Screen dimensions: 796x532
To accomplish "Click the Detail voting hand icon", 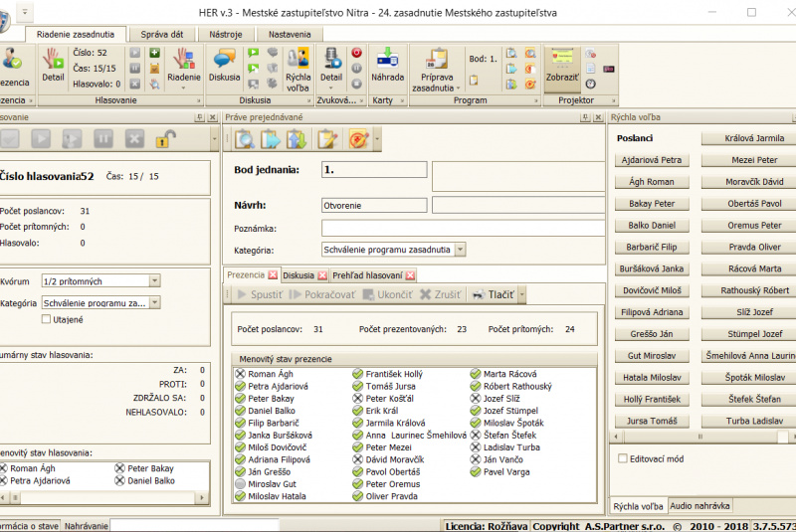I will [53, 60].
